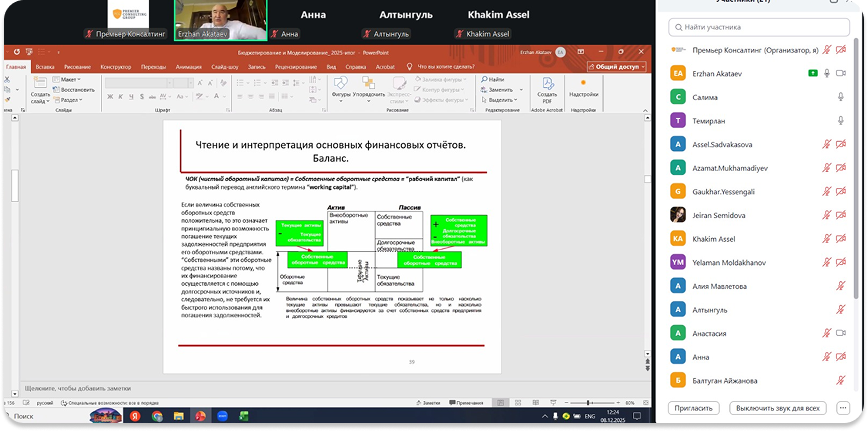Open the Слайд-шоу ribbon tab
868x431 pixels.
[x=225, y=66]
